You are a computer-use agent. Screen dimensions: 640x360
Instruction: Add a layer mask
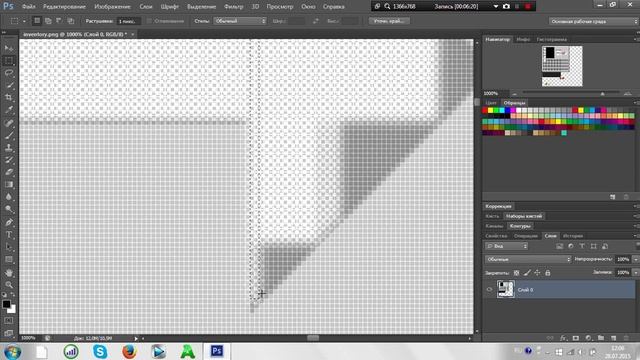pyautogui.click(x=576, y=338)
